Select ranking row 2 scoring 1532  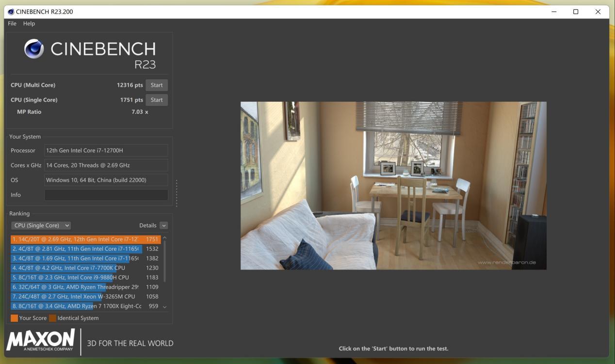(85, 249)
